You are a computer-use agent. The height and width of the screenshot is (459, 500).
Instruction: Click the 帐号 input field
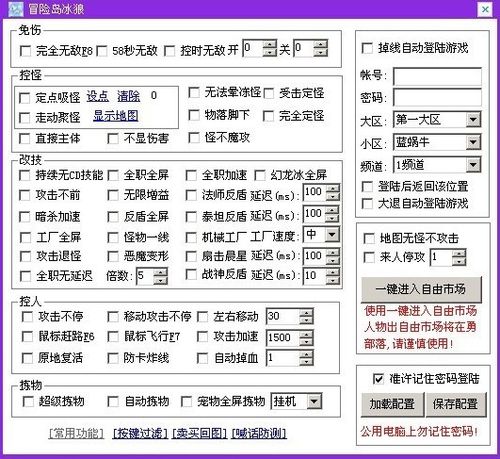point(437,76)
